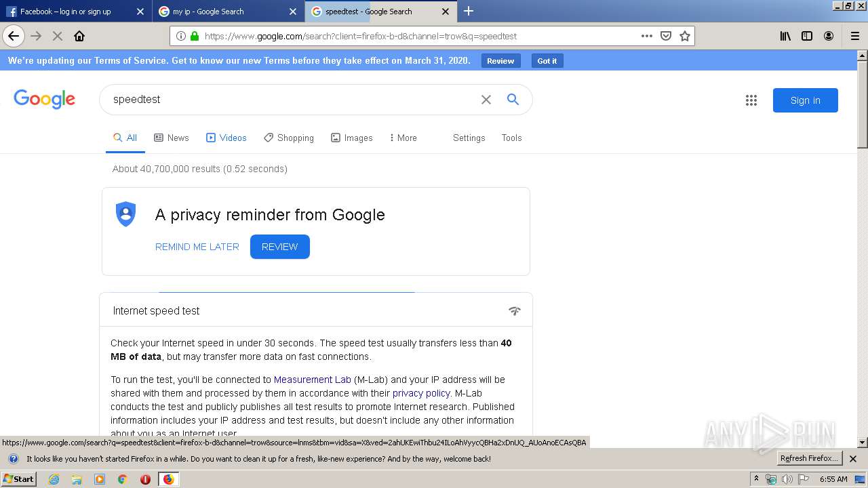
Task: Click the green padlock connection icon
Action: [x=195, y=36]
